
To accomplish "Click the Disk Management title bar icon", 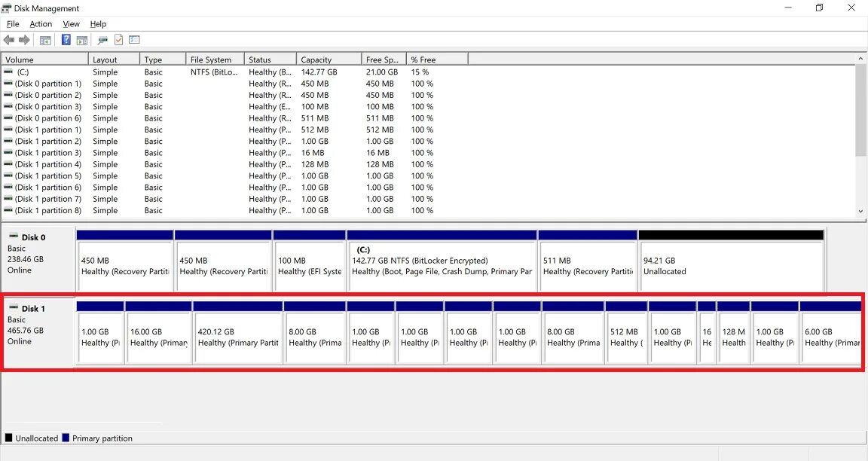I will (6, 8).
